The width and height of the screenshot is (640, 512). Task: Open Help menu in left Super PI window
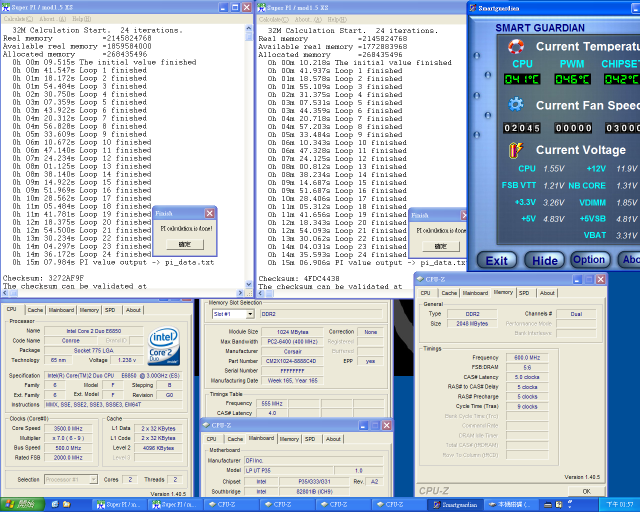pyautogui.click(x=82, y=19)
